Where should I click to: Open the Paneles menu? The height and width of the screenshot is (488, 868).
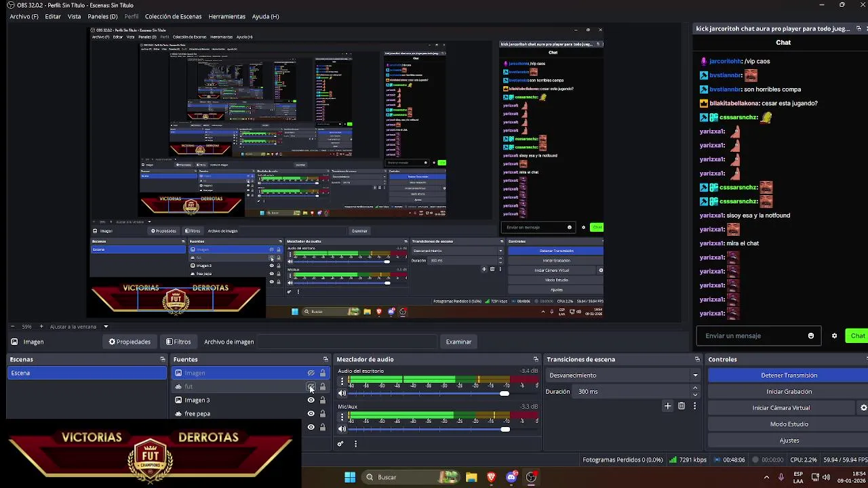(x=102, y=16)
